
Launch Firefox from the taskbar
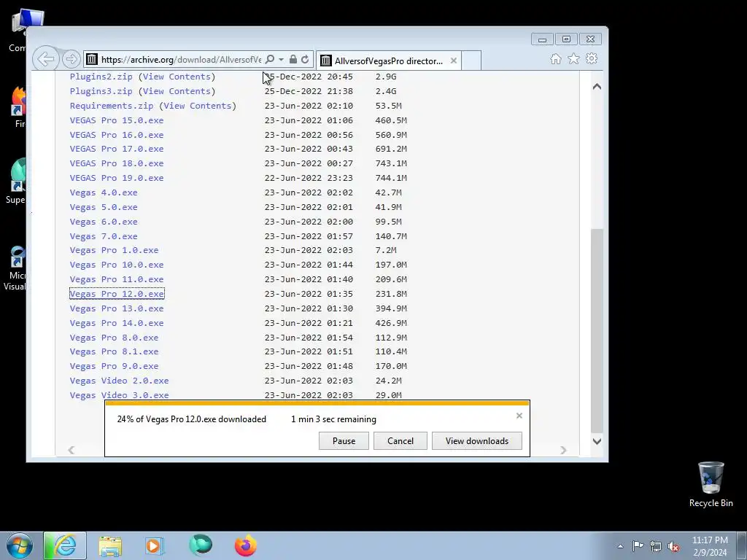pos(246,545)
